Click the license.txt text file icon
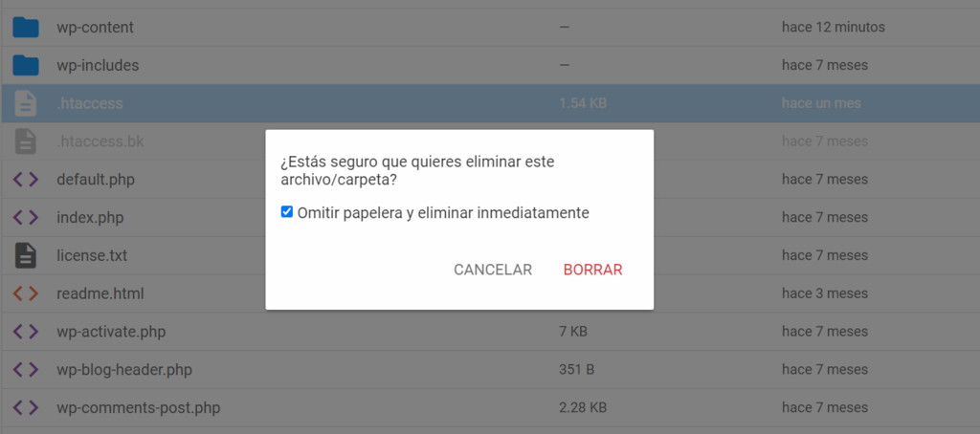The width and height of the screenshot is (980, 434). point(26,255)
